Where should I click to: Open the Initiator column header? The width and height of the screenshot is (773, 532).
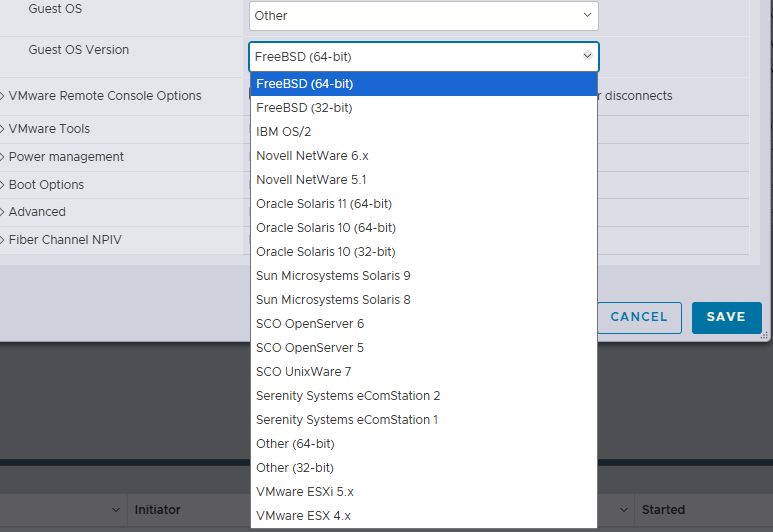158,510
